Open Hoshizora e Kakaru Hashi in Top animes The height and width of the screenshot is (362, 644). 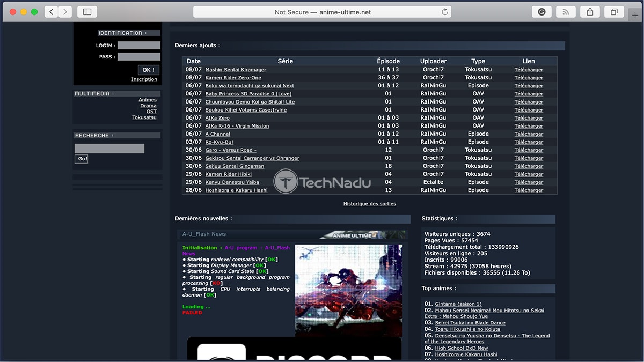tap(466, 354)
